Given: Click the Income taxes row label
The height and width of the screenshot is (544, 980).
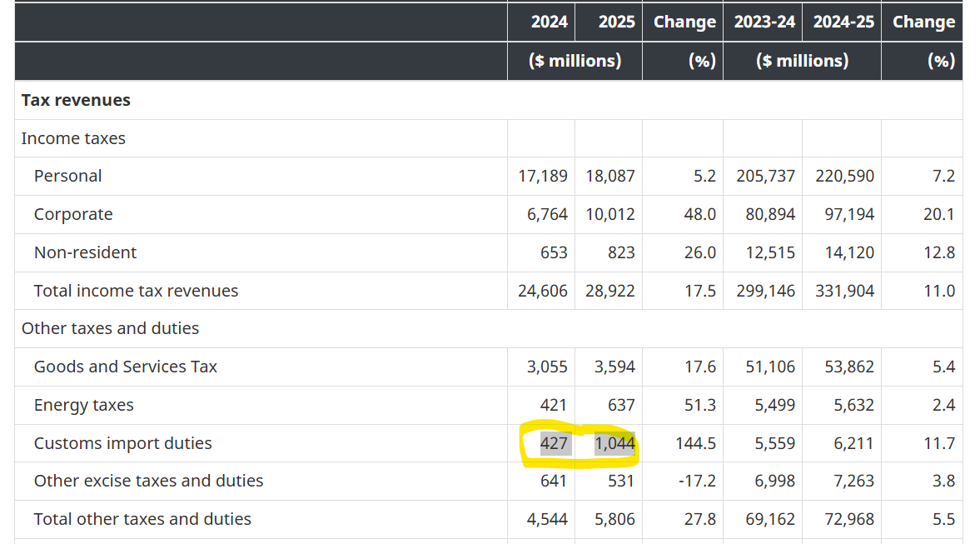Looking at the screenshot, I should point(73,138).
